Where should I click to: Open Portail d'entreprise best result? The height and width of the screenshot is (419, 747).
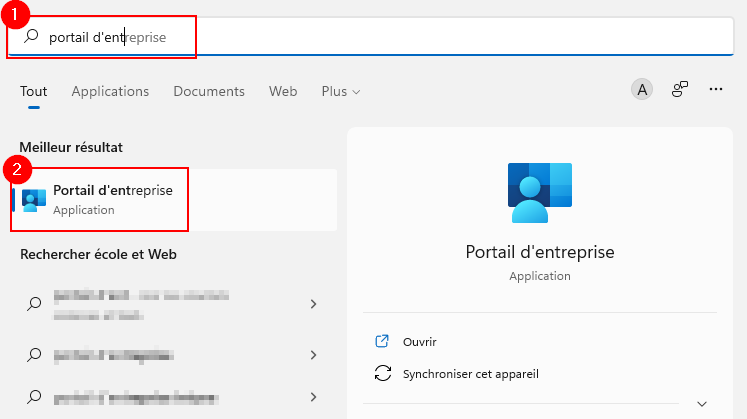[174, 200]
